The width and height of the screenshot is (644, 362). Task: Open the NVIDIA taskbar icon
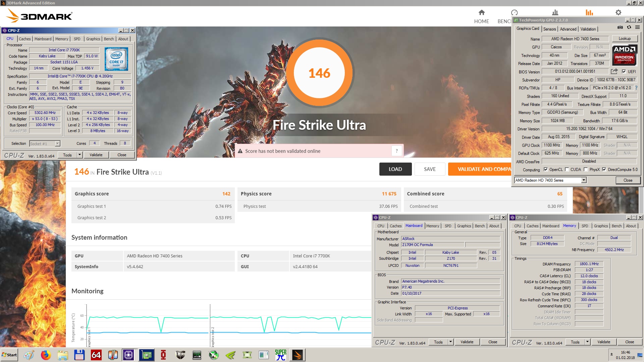(x=230, y=355)
